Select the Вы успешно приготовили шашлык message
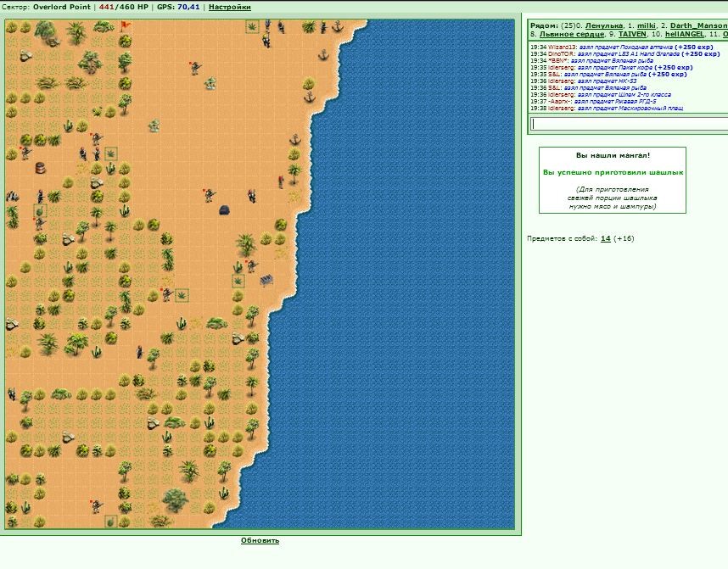Viewport: 728px width, 569px height. click(x=613, y=173)
